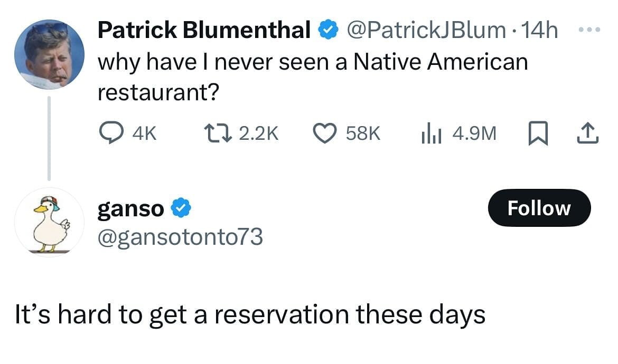Screen dimensions: 618x364
Task: Follow the ganso account
Action: 539,208
